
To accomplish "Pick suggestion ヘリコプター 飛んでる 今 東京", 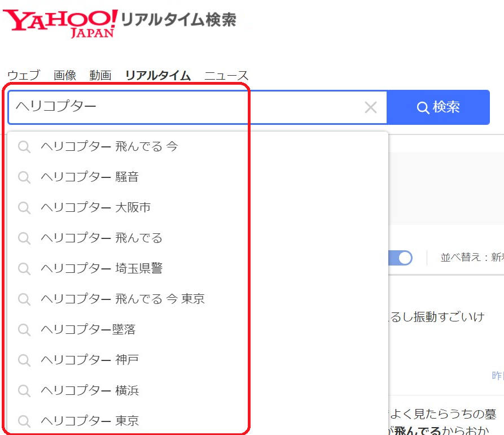I will [198, 299].
